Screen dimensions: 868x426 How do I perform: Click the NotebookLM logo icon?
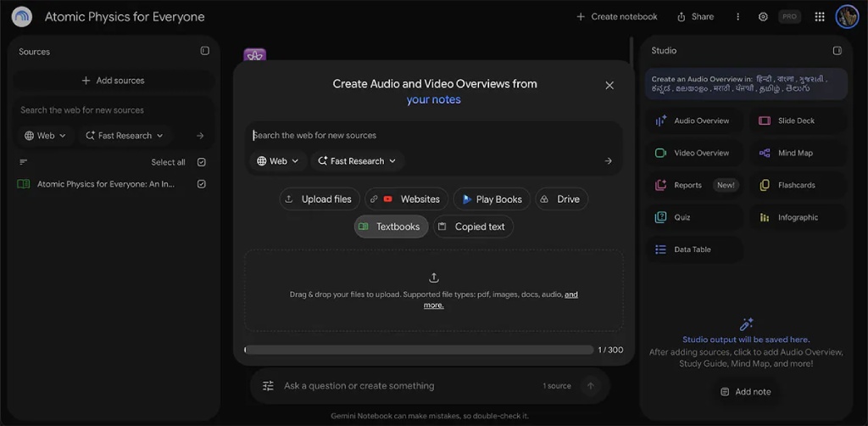point(21,17)
